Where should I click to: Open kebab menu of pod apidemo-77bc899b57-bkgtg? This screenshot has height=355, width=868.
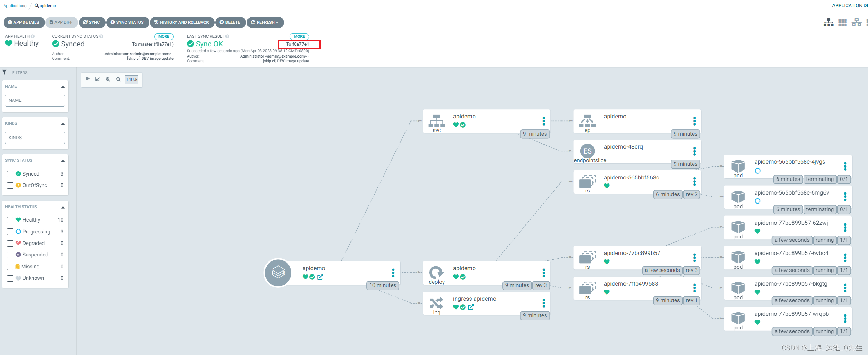(x=845, y=288)
